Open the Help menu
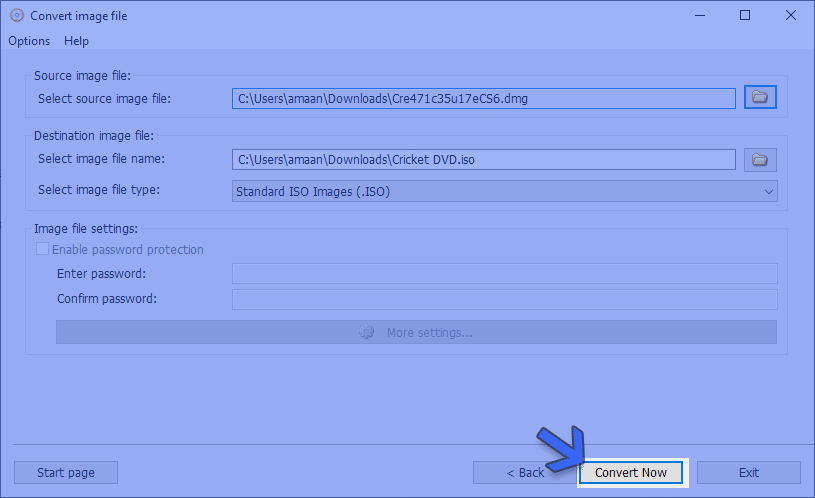 (x=76, y=41)
